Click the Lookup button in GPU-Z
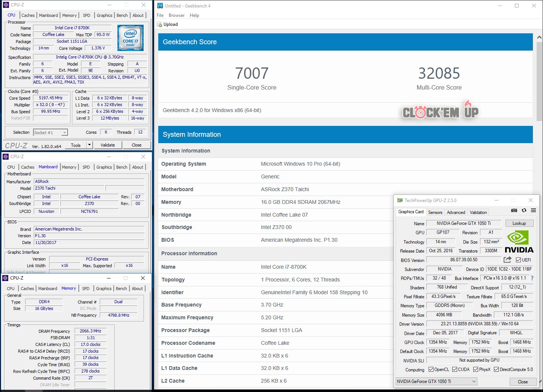 tap(519, 223)
